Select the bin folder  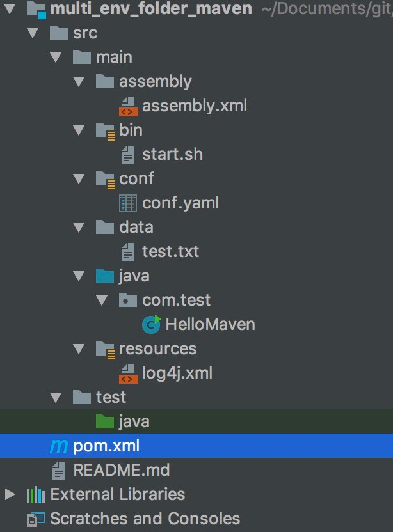131,130
